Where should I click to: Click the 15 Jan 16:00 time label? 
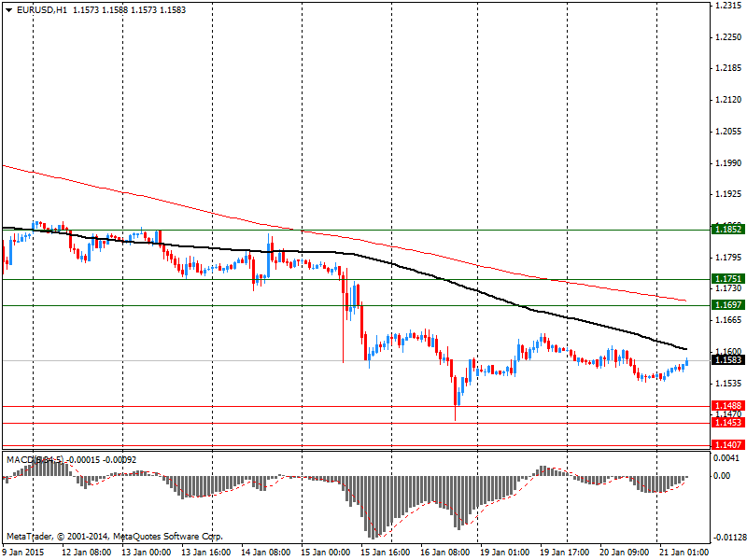(x=386, y=553)
